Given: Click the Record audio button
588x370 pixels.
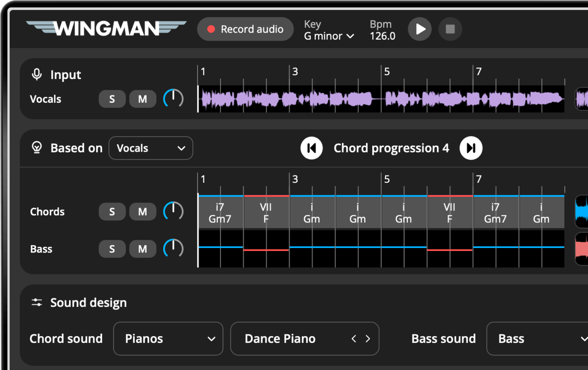Looking at the screenshot, I should [245, 29].
